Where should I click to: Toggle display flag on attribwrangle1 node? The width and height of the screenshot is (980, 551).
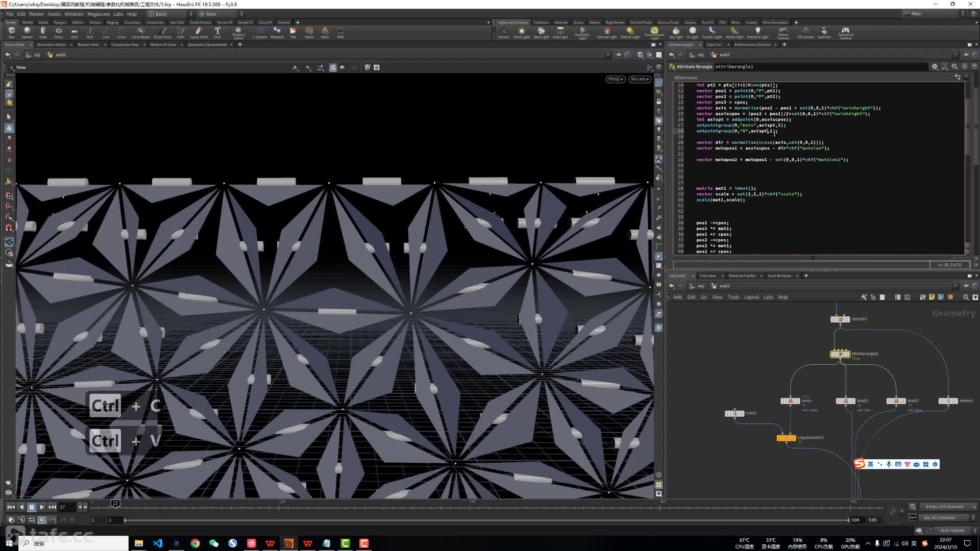(x=848, y=354)
